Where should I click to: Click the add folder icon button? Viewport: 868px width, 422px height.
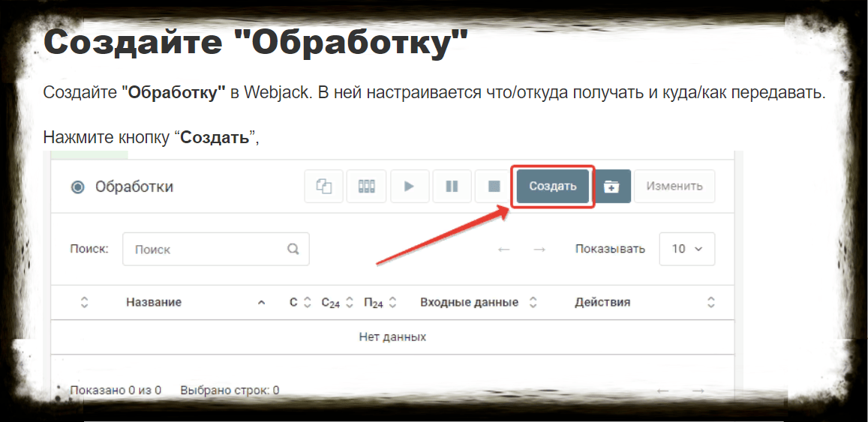(611, 187)
